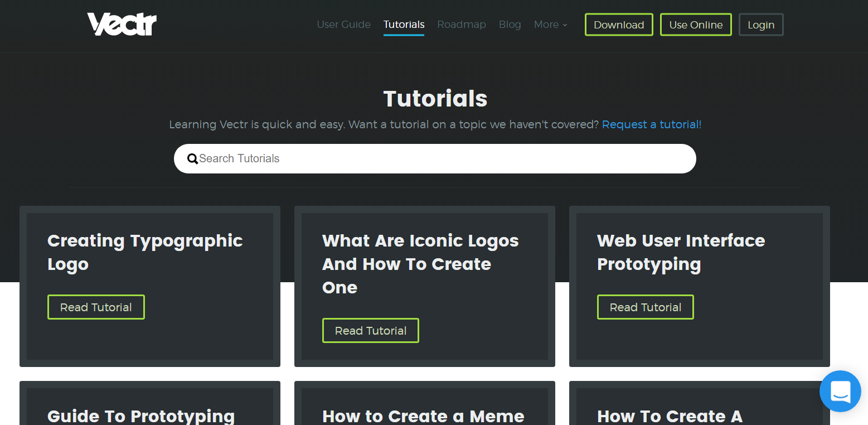Viewport: 868px width, 425px height.
Task: Click the Login button
Action: coord(761,25)
